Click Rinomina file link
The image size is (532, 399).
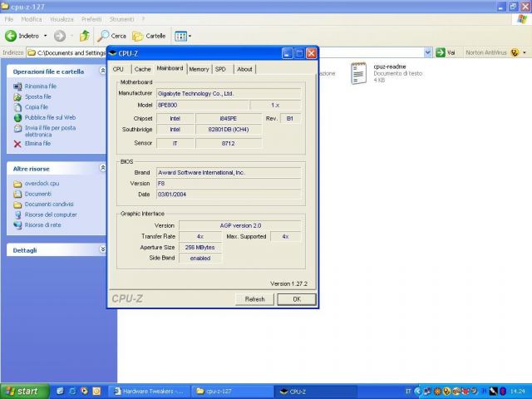pos(41,86)
